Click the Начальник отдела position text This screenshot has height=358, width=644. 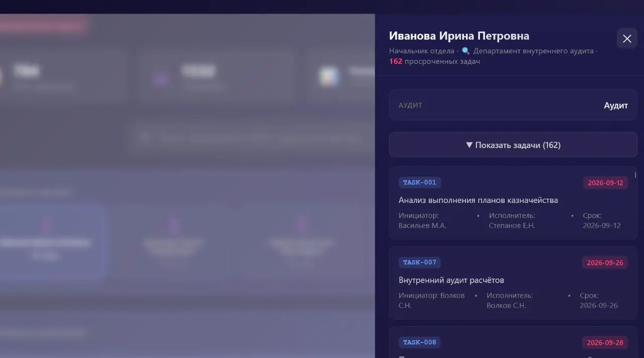tap(422, 51)
